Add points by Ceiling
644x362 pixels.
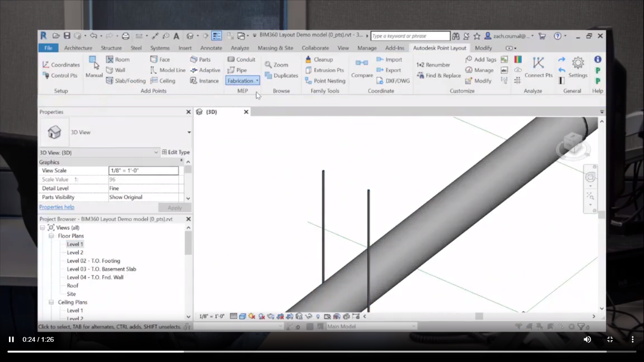(x=163, y=81)
